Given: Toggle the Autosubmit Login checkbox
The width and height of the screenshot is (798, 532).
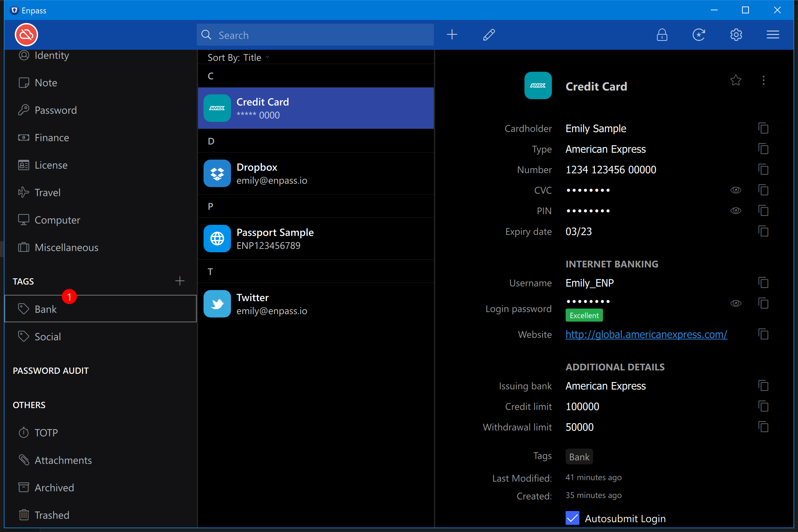Looking at the screenshot, I should coord(573,518).
